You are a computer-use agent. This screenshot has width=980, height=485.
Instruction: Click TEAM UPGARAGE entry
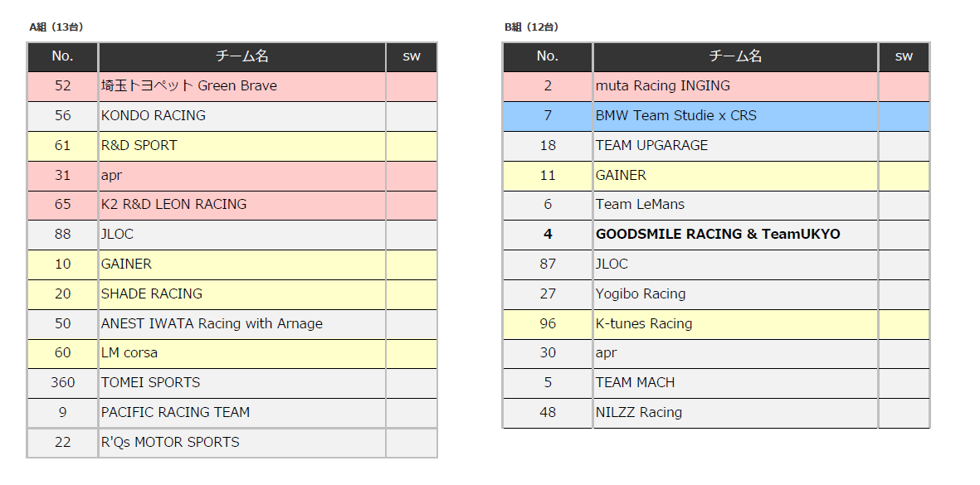(x=652, y=146)
